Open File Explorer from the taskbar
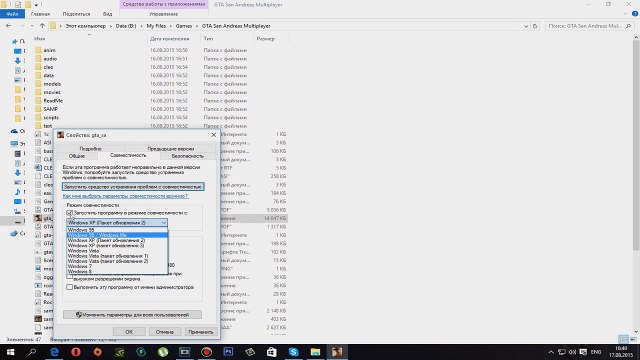The image size is (640, 360). click(315, 352)
